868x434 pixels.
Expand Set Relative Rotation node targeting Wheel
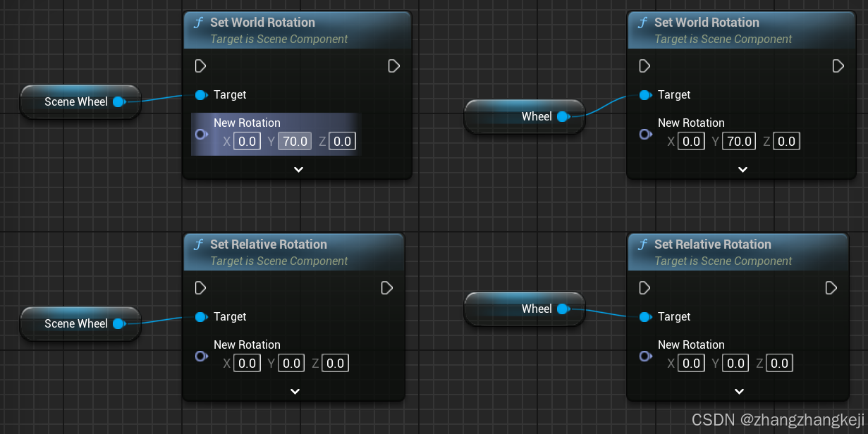pyautogui.click(x=739, y=391)
